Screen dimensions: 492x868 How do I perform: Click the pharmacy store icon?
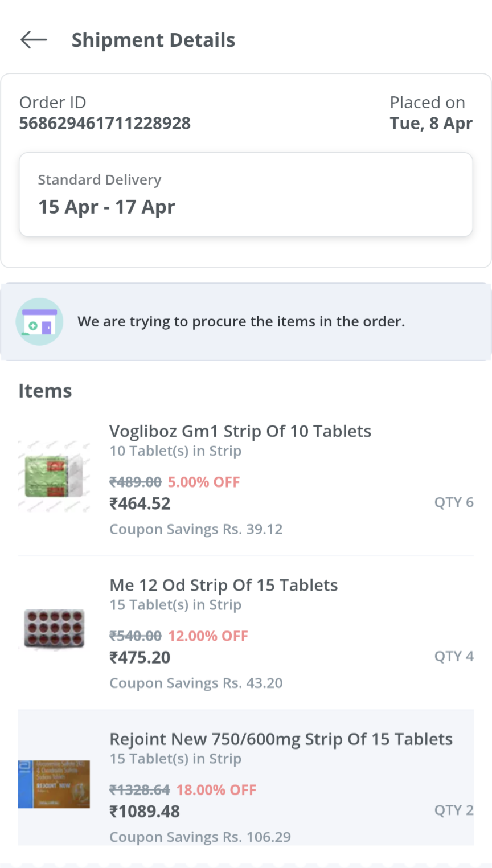click(39, 322)
